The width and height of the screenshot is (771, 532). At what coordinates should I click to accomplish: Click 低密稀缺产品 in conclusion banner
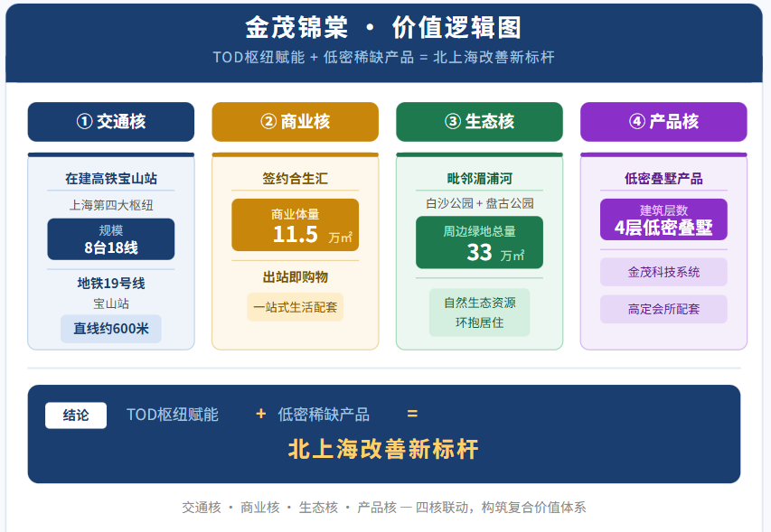click(x=324, y=415)
